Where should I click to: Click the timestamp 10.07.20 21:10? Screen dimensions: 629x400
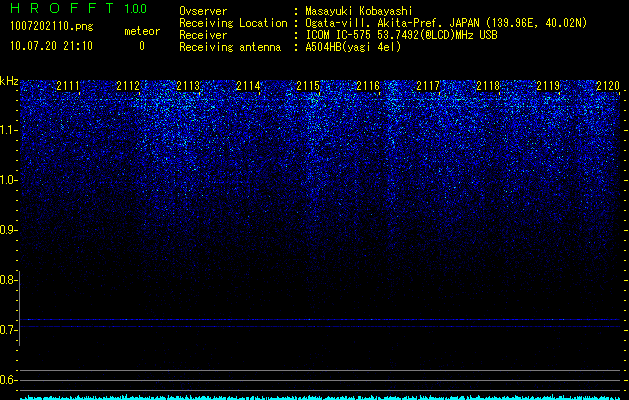tap(51, 46)
